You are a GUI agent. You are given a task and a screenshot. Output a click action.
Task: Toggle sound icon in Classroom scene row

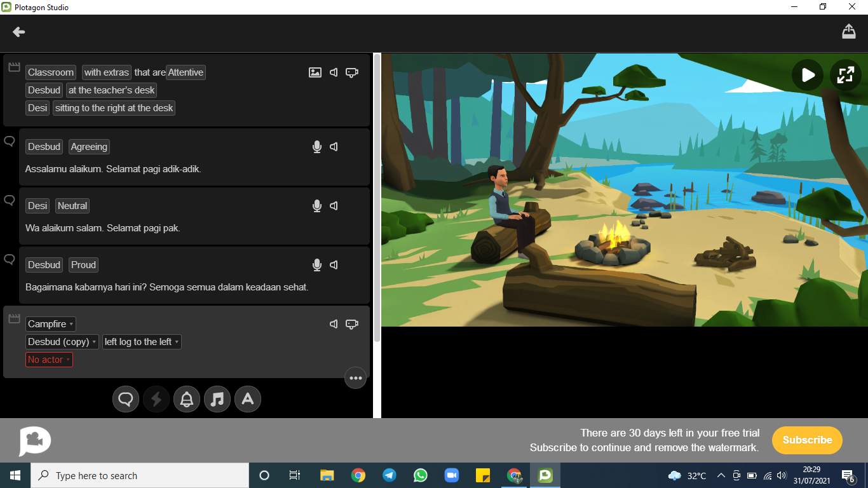(334, 72)
